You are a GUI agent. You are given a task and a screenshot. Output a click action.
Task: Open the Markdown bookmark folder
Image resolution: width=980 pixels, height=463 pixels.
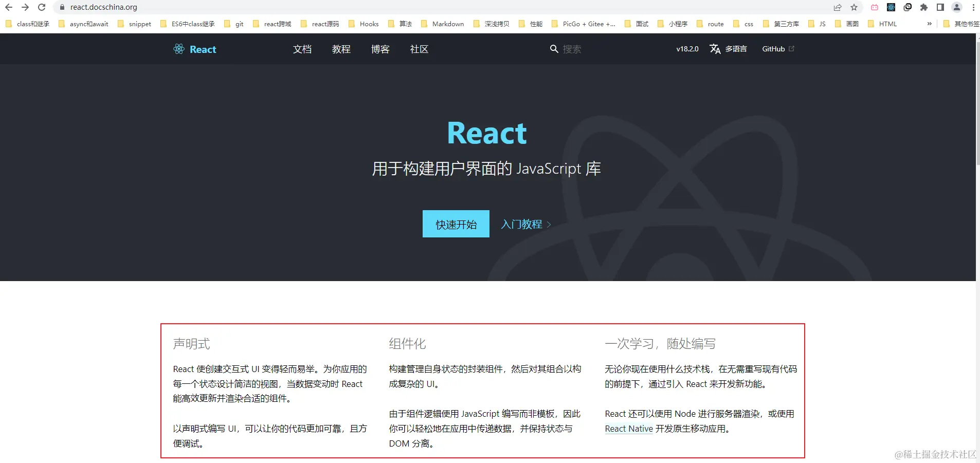click(443, 24)
